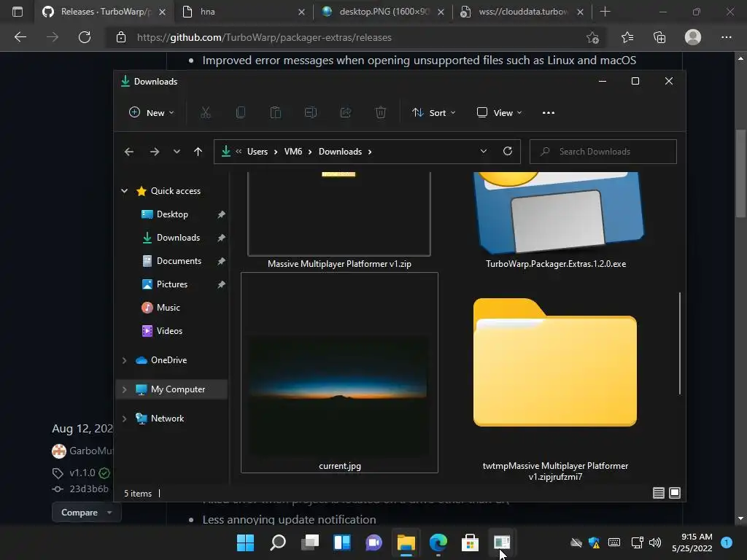Expand the My Computer tree node
The width and height of the screenshot is (747, 560).
(x=124, y=389)
